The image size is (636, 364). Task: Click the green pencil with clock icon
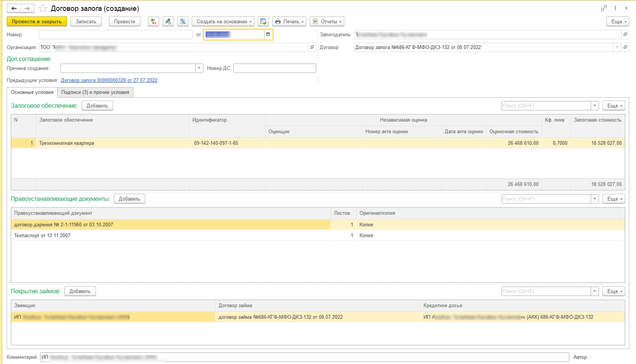168,21
